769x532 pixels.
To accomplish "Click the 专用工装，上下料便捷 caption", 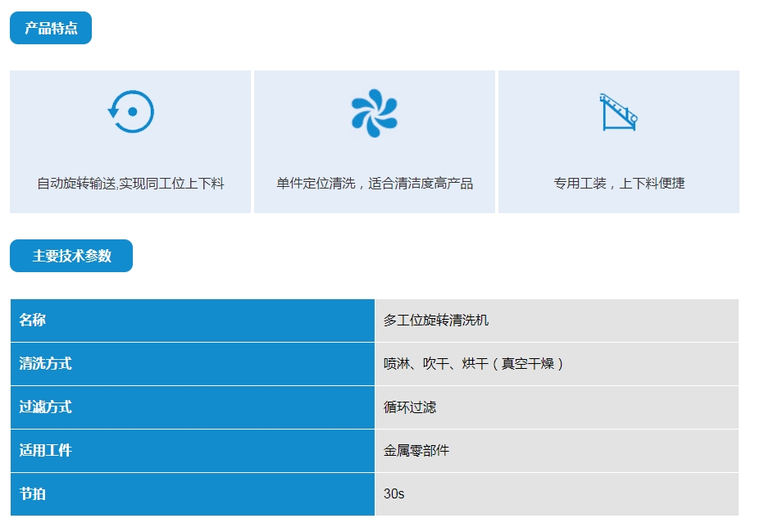I will coord(619,184).
